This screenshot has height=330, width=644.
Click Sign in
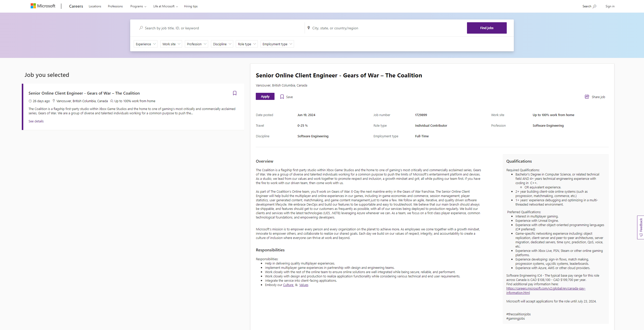pyautogui.click(x=610, y=6)
